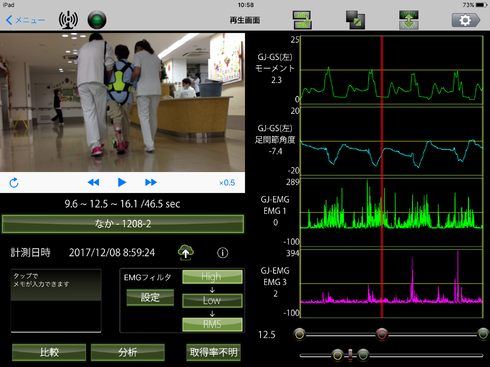Tap the 12.5 current time value

click(x=267, y=334)
